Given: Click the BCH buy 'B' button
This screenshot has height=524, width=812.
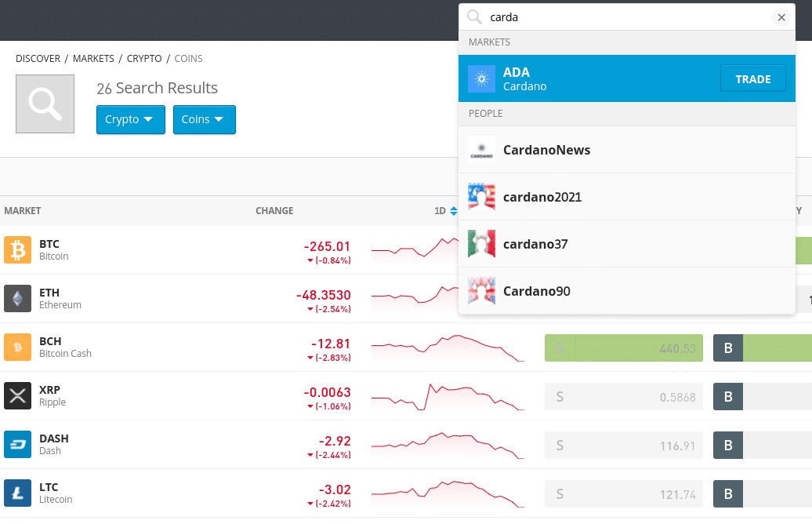Looking at the screenshot, I should coord(728,348).
